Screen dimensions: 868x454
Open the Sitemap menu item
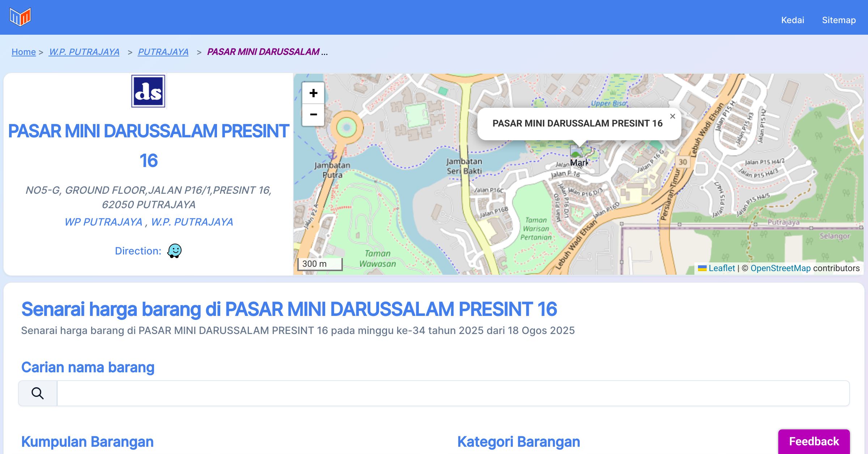839,20
